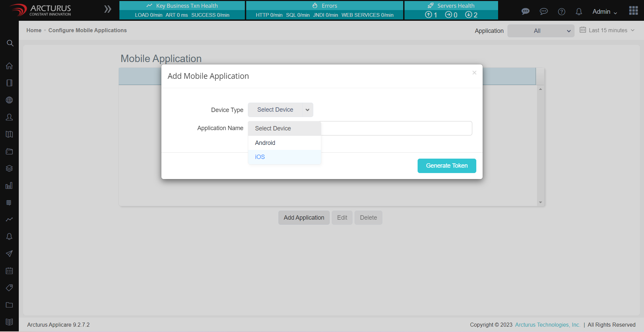
Task: Click the Application Name text field
Action: pyautogui.click(x=396, y=128)
